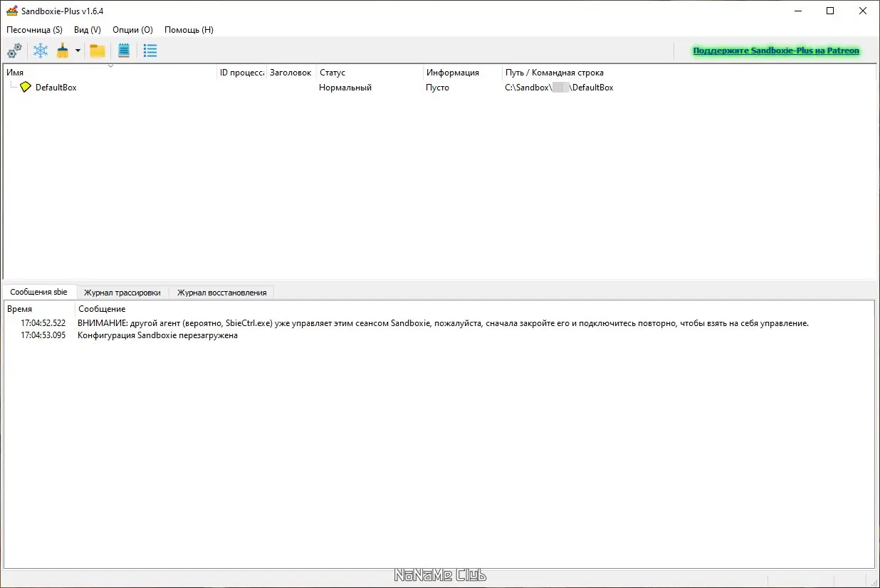Screen dimensions: 880x588
Task: Select the Конфигурация Sandboxie перезагружена message
Action: [x=157, y=335]
